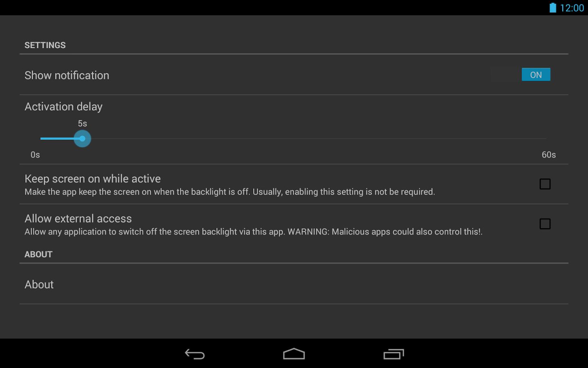Tap the Allow external access title
The image size is (588, 368).
coord(78,218)
